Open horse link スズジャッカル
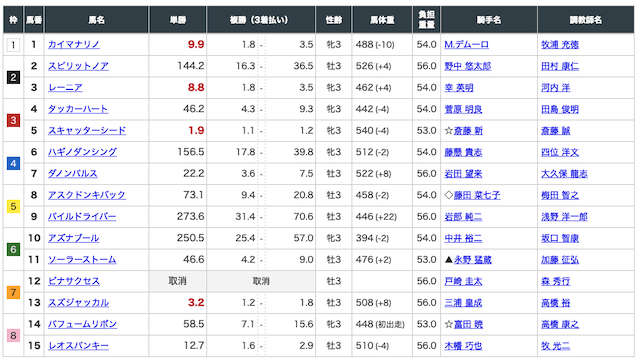This screenshot has height=361, width=640. (78, 303)
